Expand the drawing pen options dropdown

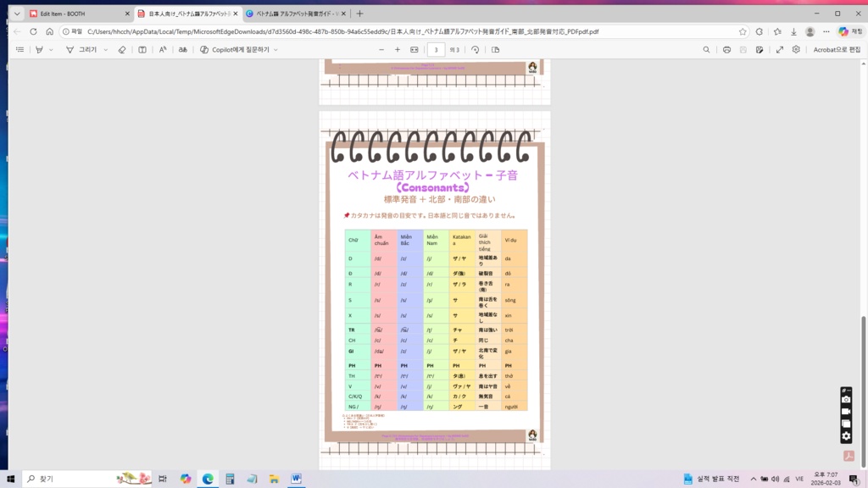tap(106, 49)
